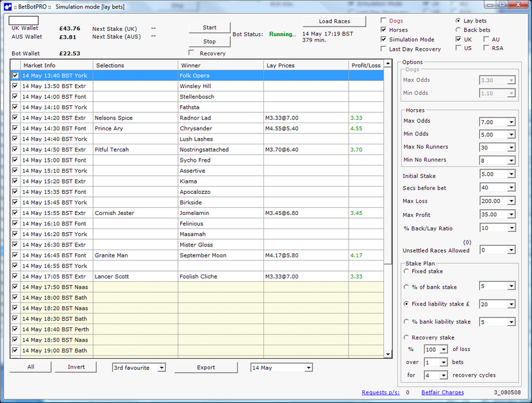Select the 14 May 14:20 BST Extr row

coord(197,118)
